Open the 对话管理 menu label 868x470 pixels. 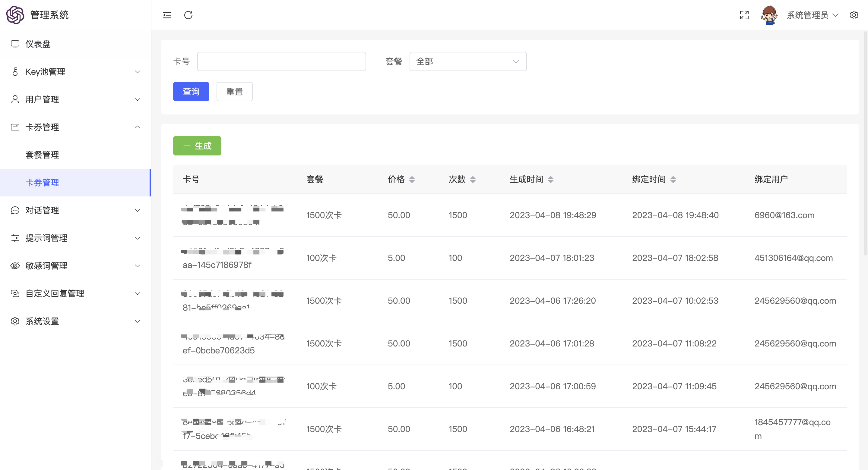42,210
